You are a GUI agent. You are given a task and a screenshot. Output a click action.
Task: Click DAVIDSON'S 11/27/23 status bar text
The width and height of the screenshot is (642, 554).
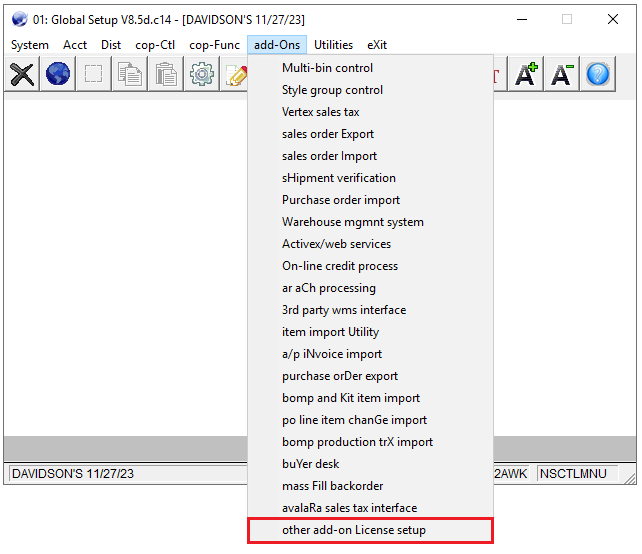point(73,474)
